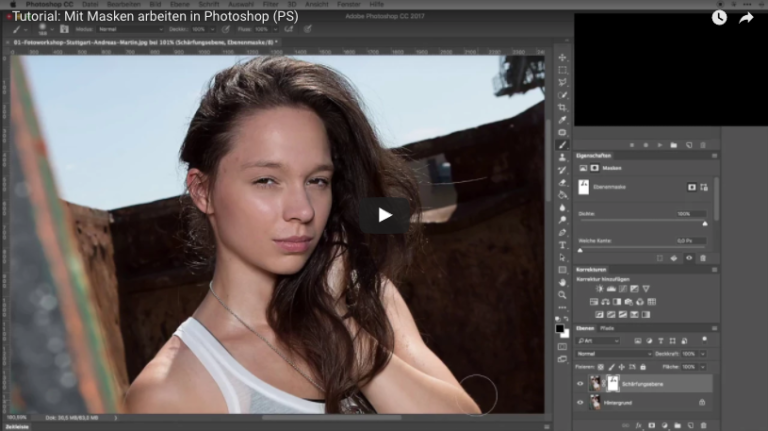Click the Dichte 100% value field

pos(691,214)
